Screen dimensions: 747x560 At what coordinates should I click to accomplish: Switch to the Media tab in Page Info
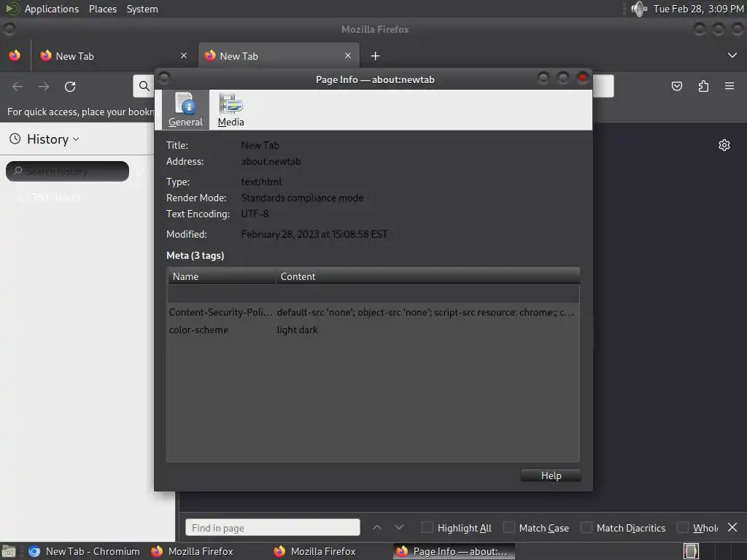click(231, 110)
